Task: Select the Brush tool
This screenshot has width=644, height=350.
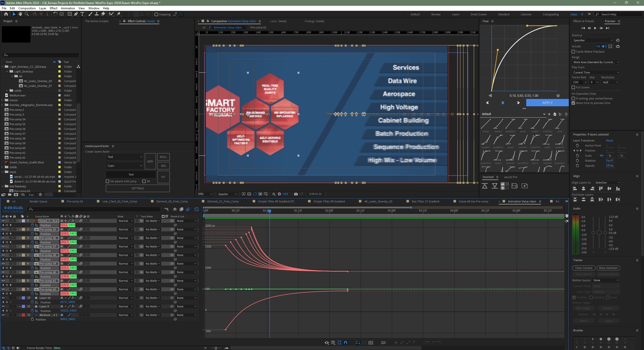Action: click(90, 14)
